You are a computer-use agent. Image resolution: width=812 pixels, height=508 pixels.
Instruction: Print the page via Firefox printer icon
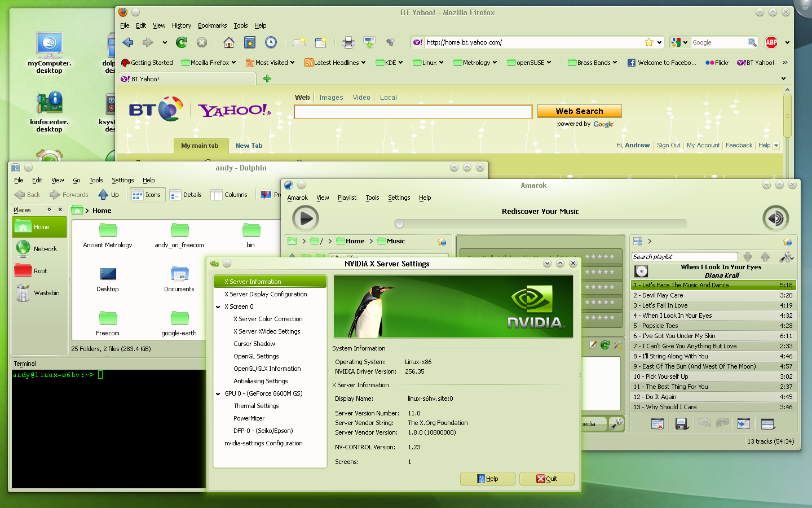348,42
